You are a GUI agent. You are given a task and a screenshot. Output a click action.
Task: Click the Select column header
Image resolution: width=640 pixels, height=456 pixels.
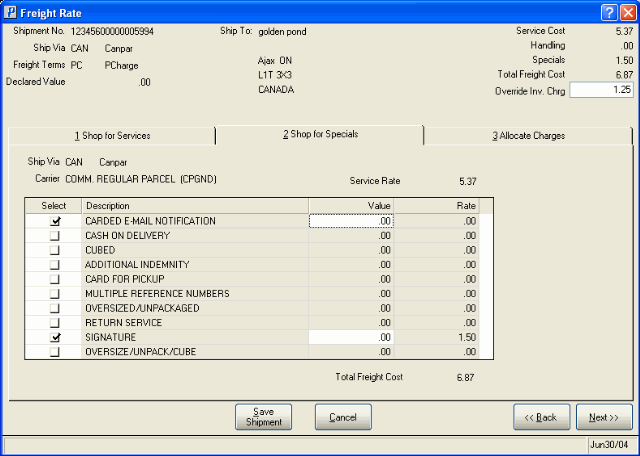(53, 206)
